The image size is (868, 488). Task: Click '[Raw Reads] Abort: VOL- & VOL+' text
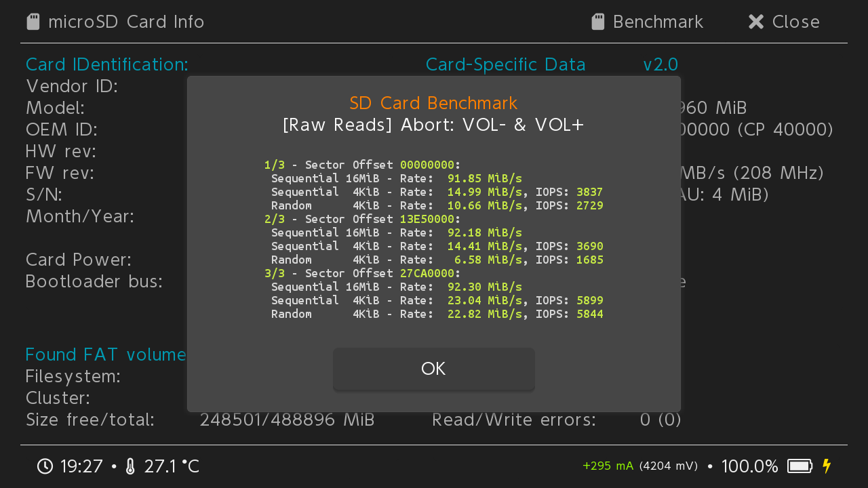click(434, 125)
